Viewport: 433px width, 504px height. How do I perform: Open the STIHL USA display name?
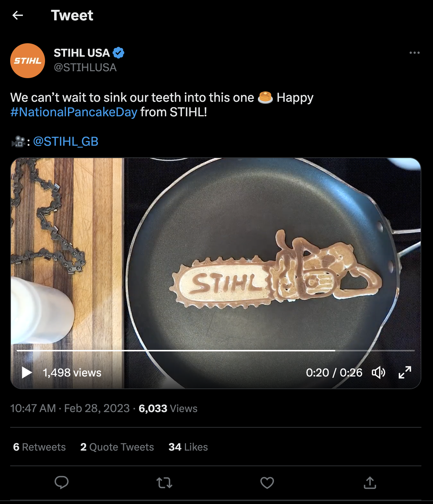coord(82,53)
